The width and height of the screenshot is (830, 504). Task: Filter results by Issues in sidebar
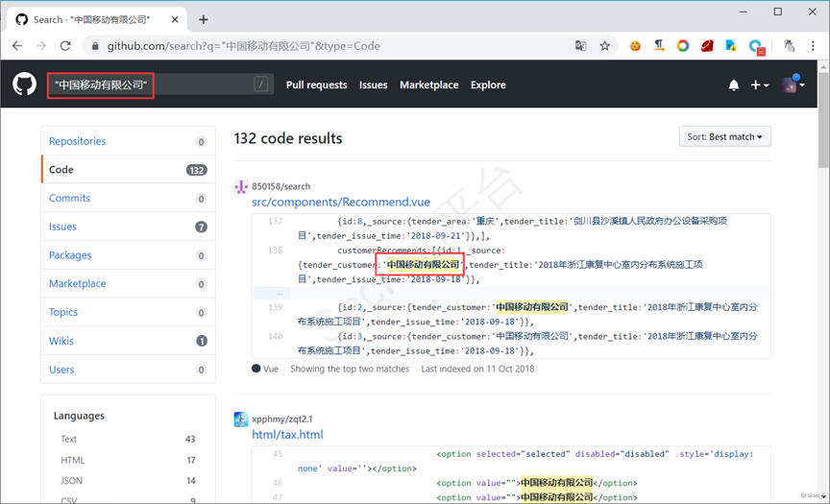click(62, 228)
